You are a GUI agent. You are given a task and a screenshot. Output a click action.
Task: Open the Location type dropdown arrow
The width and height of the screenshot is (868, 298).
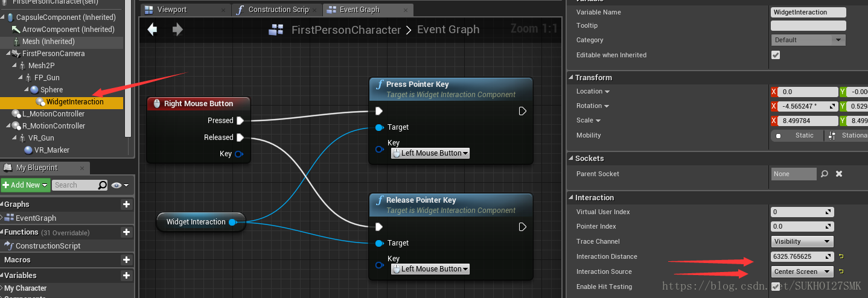tap(607, 92)
